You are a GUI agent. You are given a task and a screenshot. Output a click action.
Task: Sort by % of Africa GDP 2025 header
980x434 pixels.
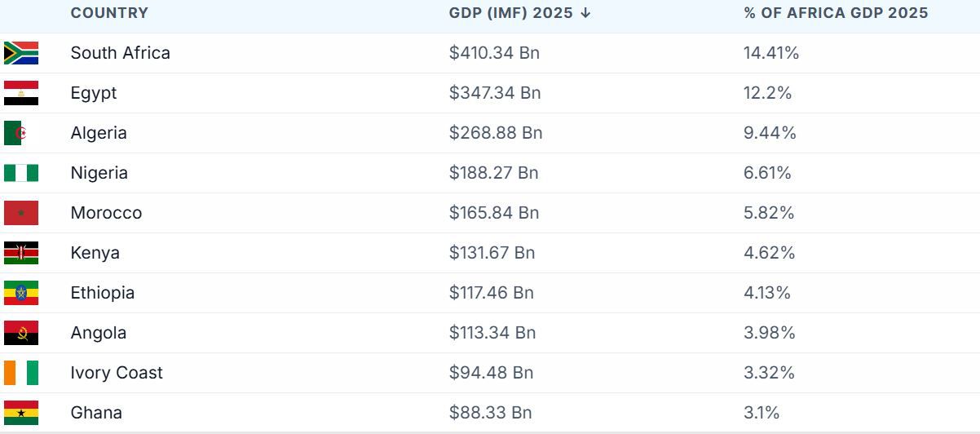coord(836,13)
